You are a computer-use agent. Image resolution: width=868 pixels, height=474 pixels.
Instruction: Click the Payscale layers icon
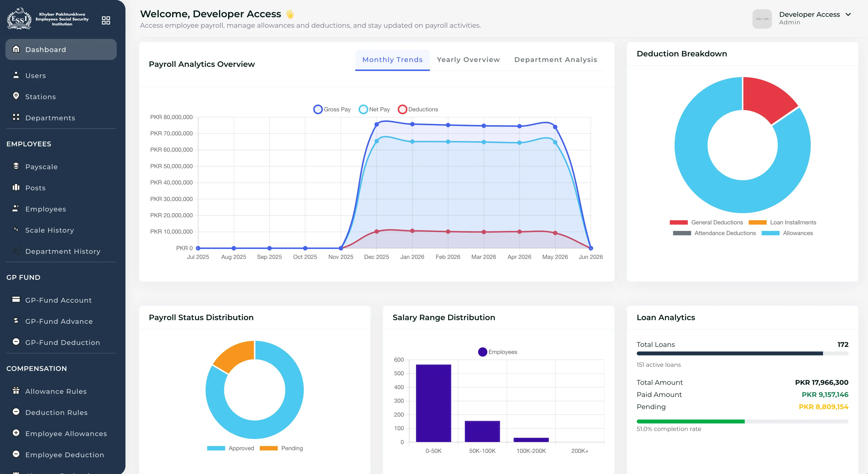tap(16, 166)
